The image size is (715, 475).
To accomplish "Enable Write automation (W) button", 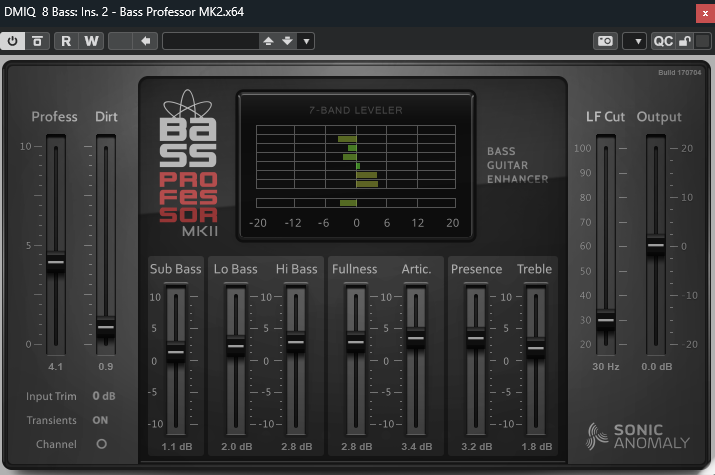I will (x=91, y=41).
